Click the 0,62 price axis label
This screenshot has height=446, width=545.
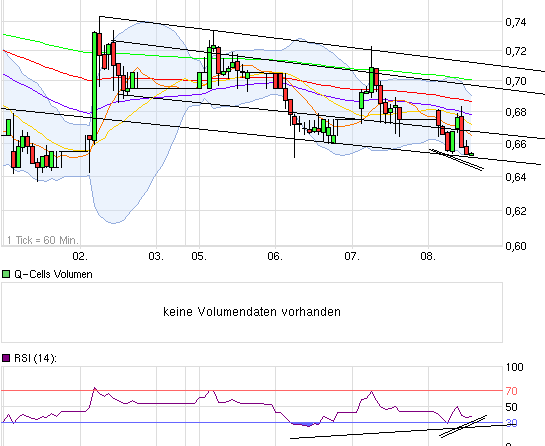coord(516,211)
